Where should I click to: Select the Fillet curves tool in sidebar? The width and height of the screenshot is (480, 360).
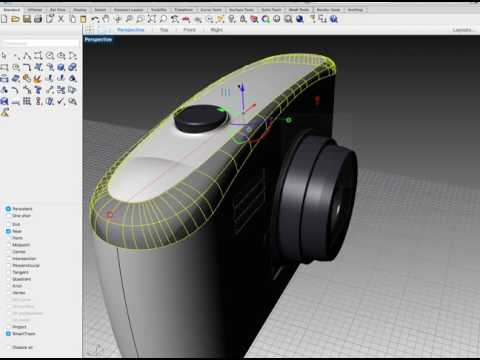(x=27, y=67)
